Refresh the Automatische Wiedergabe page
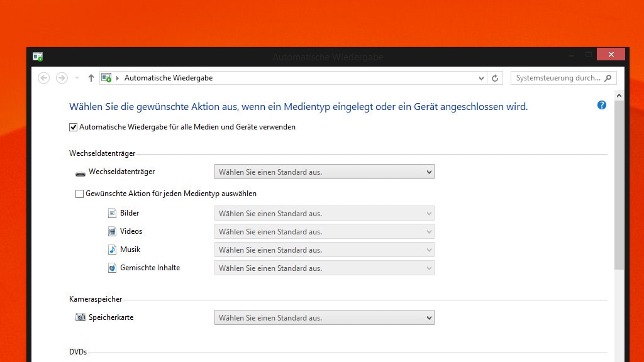The width and height of the screenshot is (644, 362). [x=495, y=78]
